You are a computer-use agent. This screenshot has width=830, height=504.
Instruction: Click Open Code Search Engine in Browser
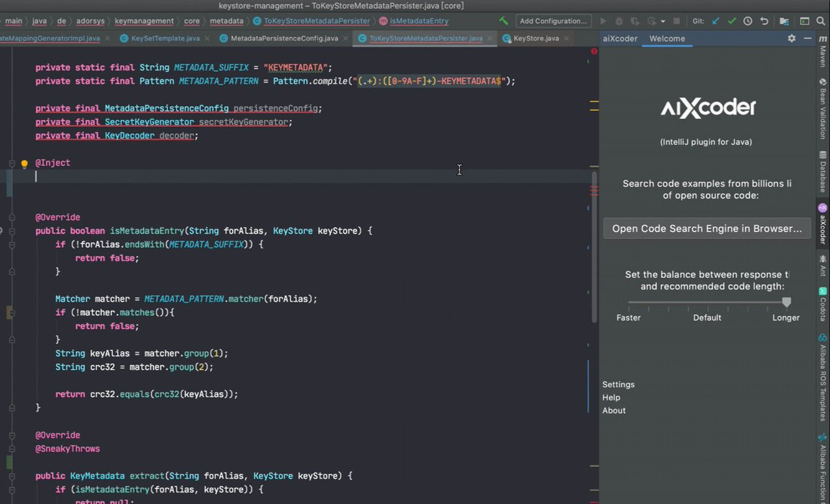[x=707, y=229]
